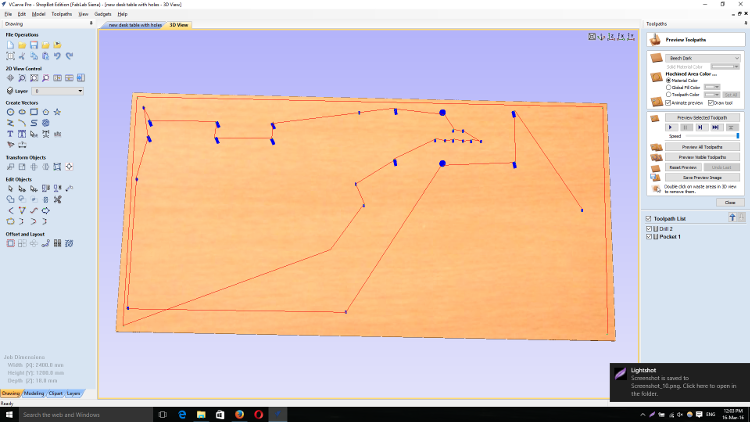Click Save Preview Image button

tap(702, 178)
